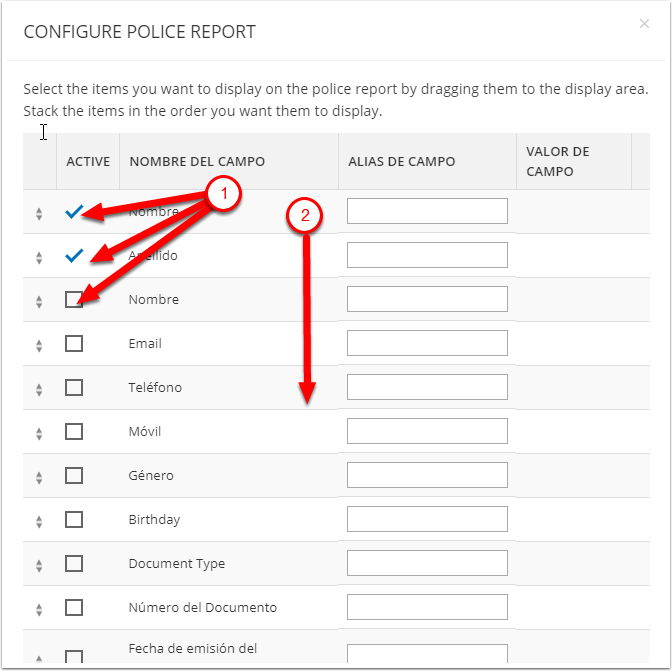672x671 pixels.
Task: Click the Número del Documento reorder handle
Action: [39, 610]
